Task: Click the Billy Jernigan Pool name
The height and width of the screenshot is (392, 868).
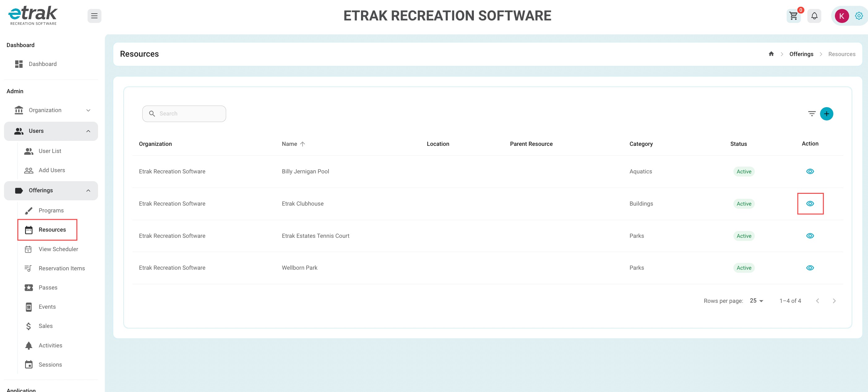Action: (x=305, y=171)
